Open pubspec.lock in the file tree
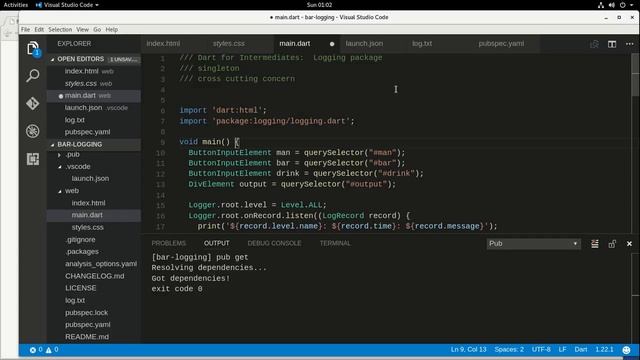This screenshot has height=360, width=640. pyautogui.click(x=86, y=313)
